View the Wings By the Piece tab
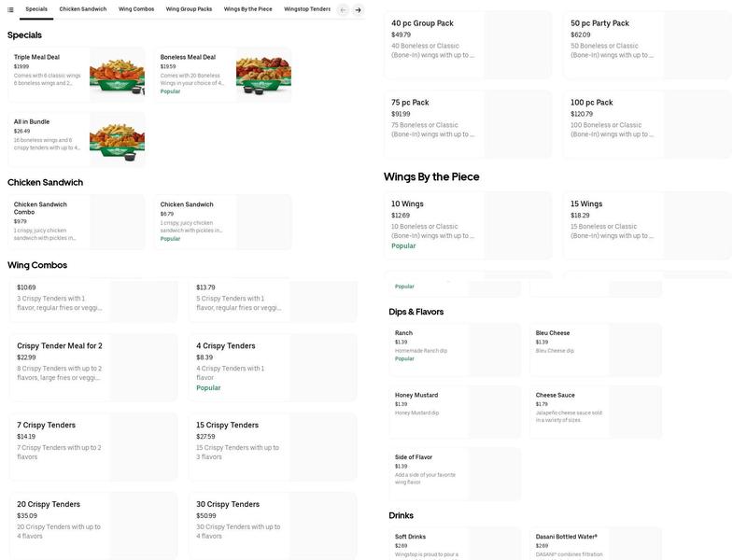This screenshot has height=560, width=747. click(247, 7)
